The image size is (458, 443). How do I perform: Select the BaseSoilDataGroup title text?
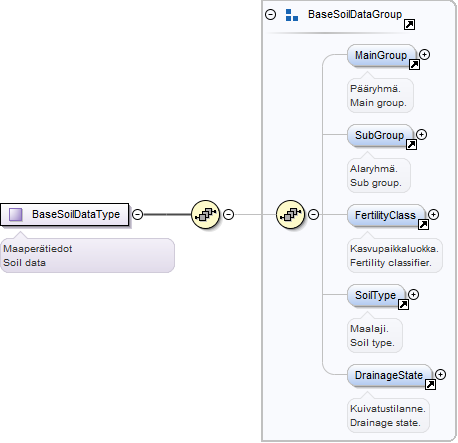pos(355,14)
